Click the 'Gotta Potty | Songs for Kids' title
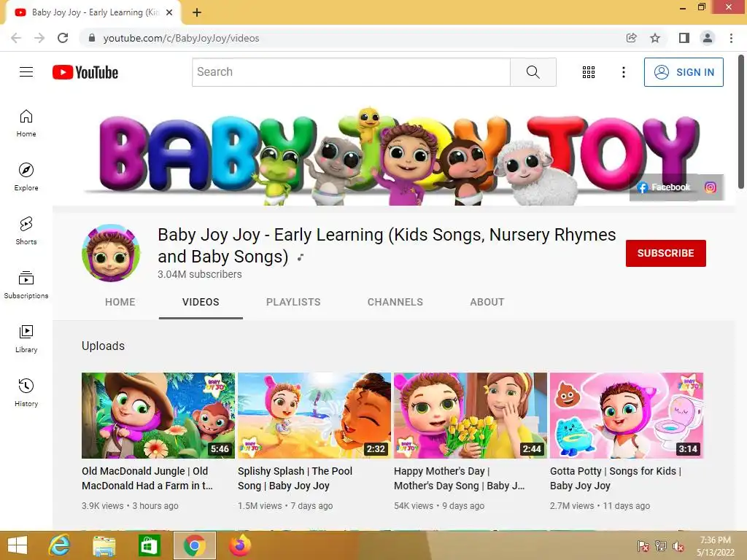The height and width of the screenshot is (560, 747). coord(616,478)
